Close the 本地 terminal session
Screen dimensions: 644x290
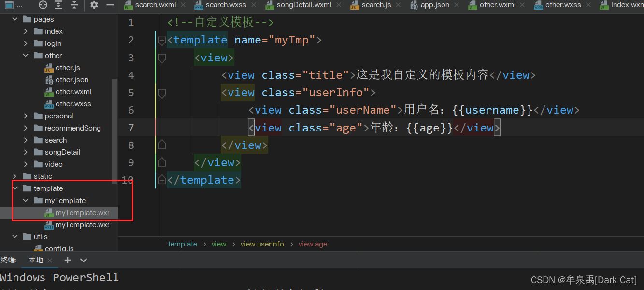click(50, 261)
